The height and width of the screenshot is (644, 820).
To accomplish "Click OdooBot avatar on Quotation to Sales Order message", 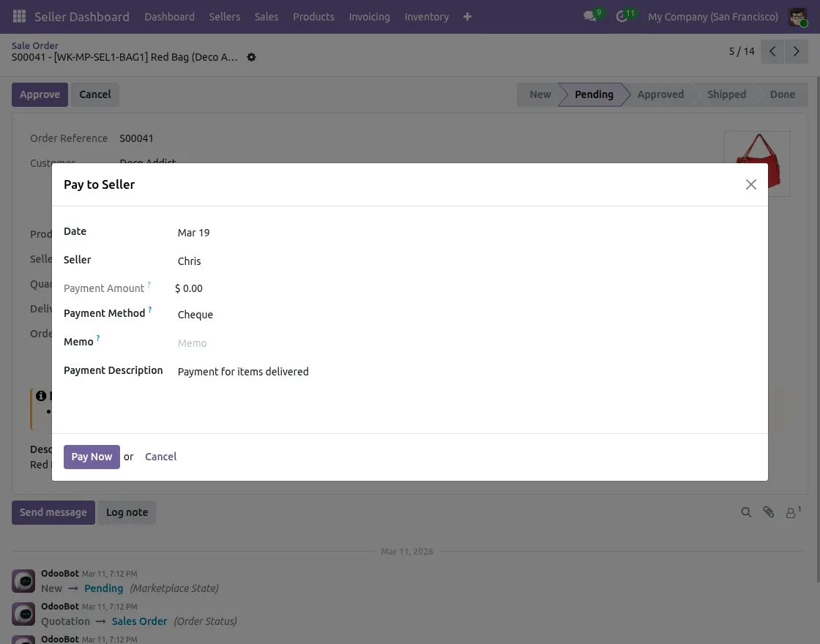I will tap(23, 614).
